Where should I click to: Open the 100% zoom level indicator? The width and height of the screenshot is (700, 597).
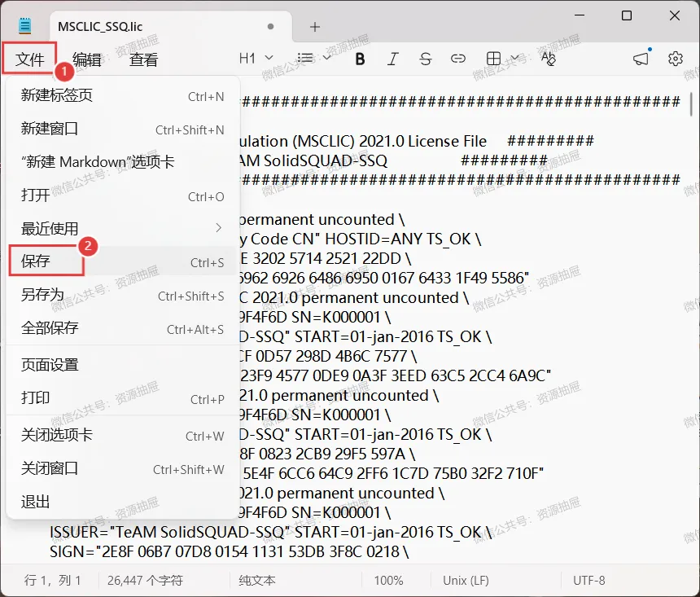coord(389,581)
